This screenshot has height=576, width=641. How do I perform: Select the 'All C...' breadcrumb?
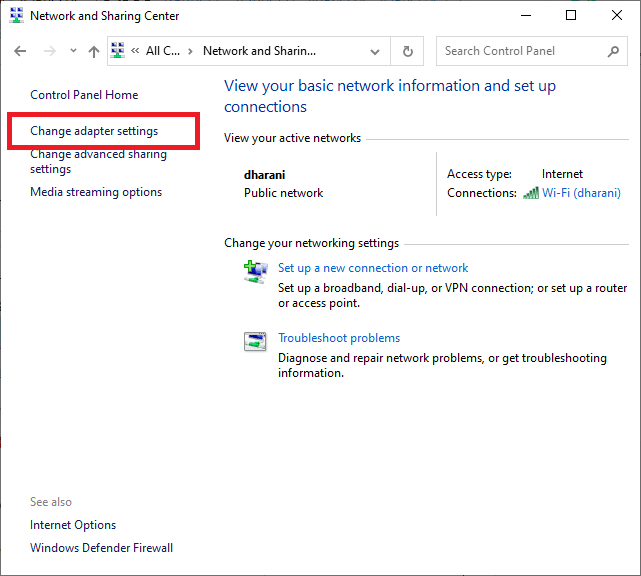pos(163,51)
